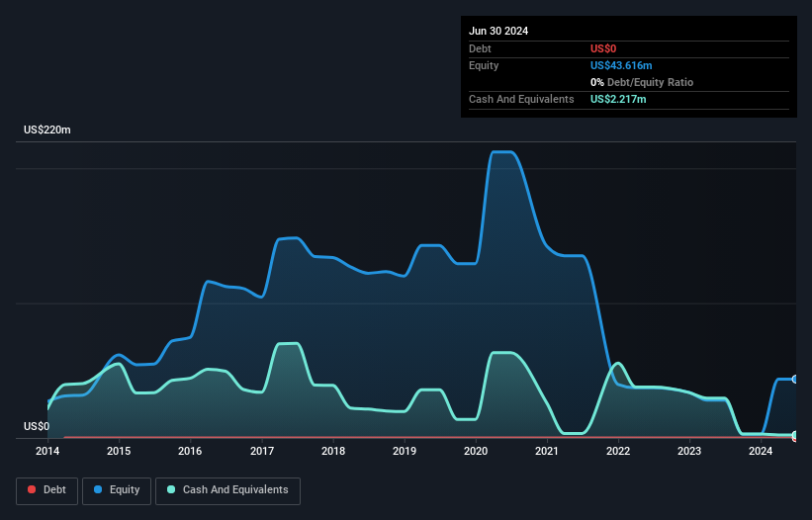Click the 2020 x-axis label

pyautogui.click(x=476, y=452)
